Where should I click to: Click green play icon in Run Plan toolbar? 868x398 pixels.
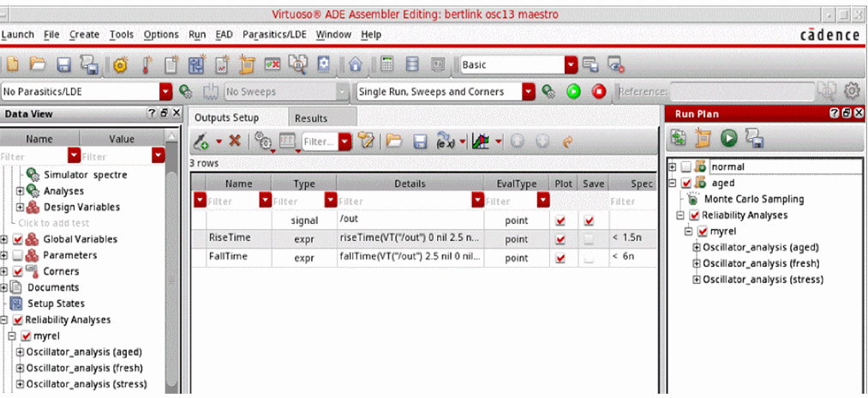coord(728,138)
